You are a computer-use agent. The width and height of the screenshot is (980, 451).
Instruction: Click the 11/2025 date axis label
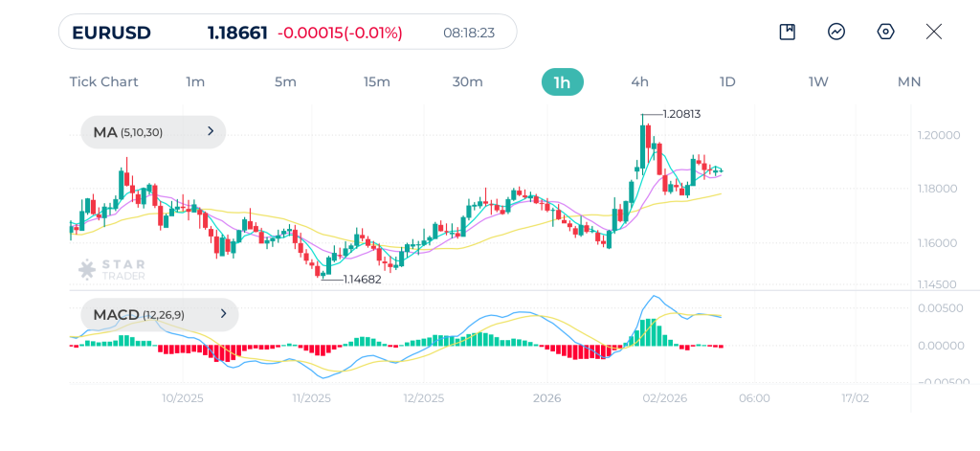(x=311, y=398)
